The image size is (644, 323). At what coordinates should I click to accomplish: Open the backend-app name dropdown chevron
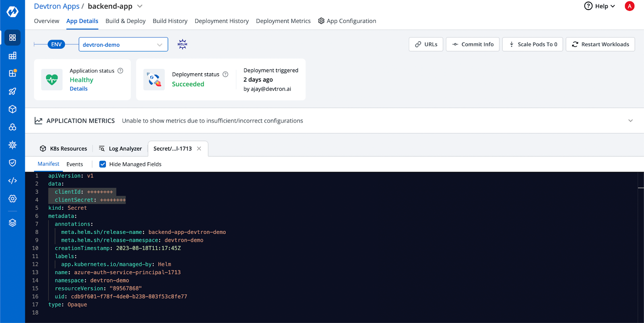[140, 6]
